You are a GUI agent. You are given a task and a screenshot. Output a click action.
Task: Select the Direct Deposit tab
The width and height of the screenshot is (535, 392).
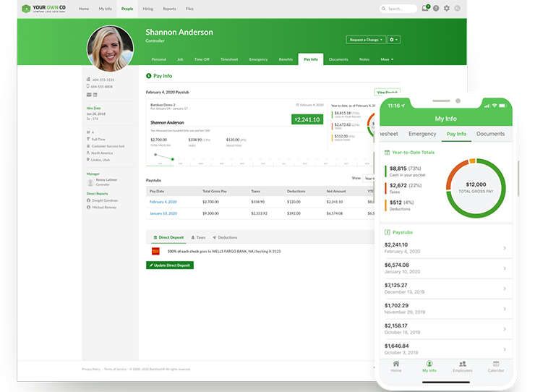168,237
